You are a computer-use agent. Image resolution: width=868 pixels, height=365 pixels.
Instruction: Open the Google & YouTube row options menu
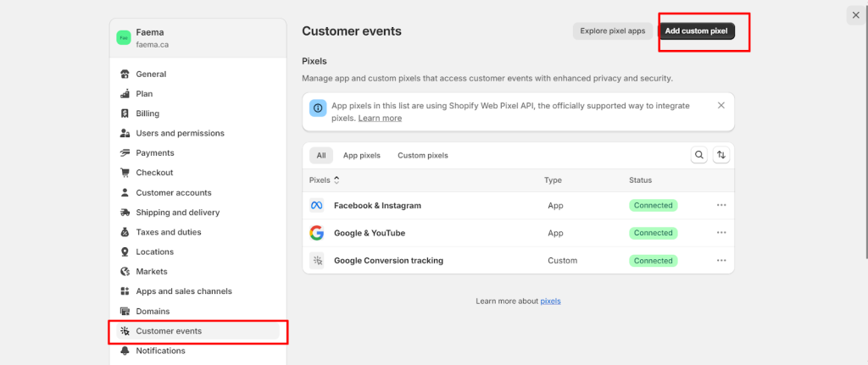721,233
